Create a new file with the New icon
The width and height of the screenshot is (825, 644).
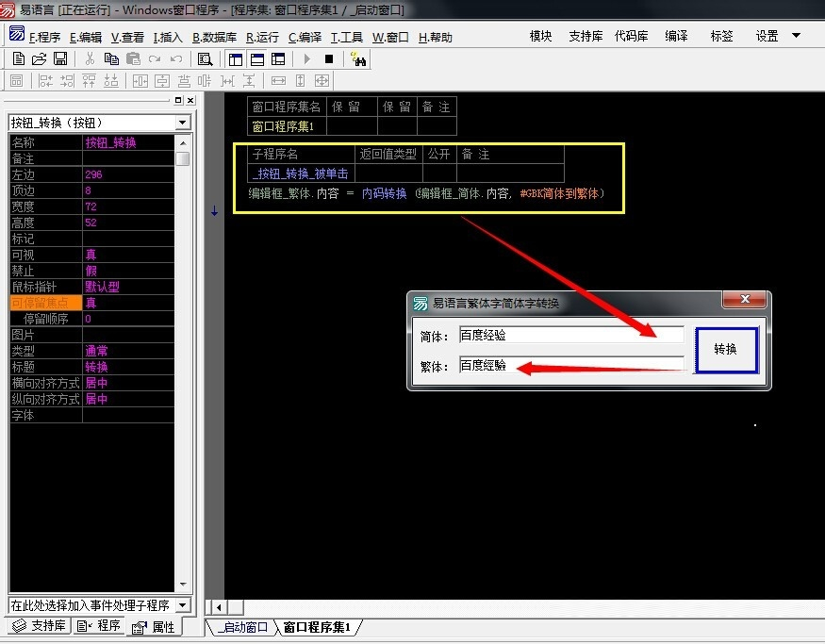[x=19, y=58]
